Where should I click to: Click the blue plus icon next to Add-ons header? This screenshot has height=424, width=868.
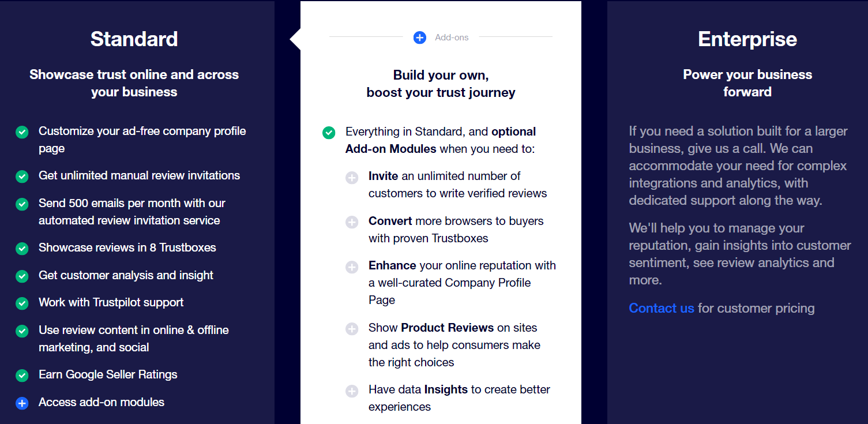click(420, 37)
